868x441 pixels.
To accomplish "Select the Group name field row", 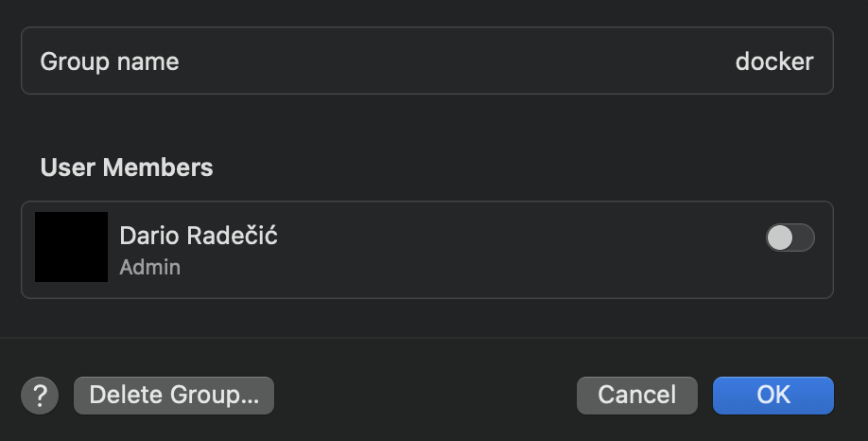I will point(427,61).
